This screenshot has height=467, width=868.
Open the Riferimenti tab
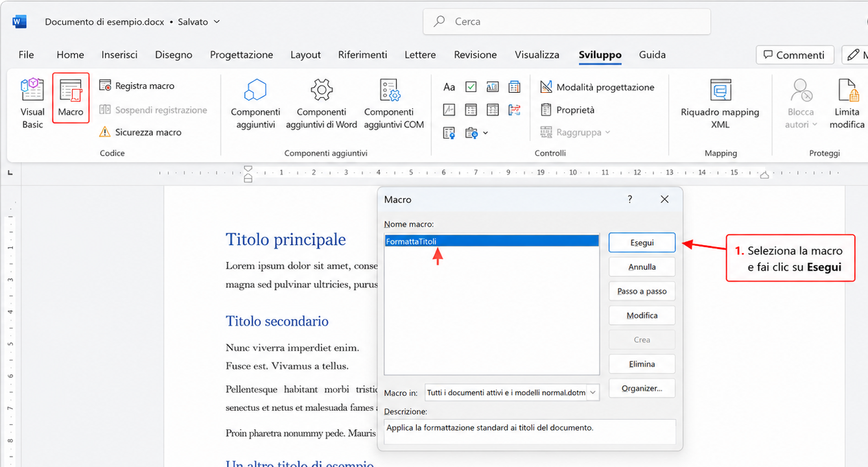click(362, 54)
